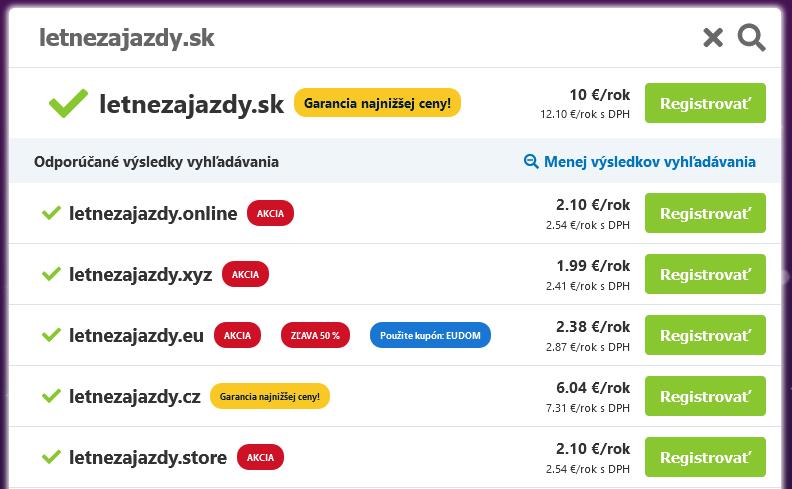Click the checkmark next to letnezajazdy.online
The width and height of the screenshot is (792, 489).
pos(51,213)
